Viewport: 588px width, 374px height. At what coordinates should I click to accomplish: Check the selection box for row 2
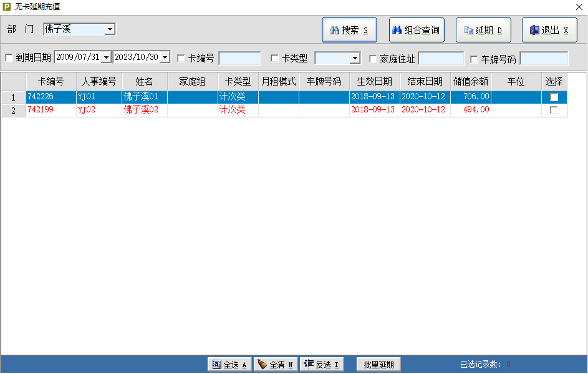click(554, 110)
